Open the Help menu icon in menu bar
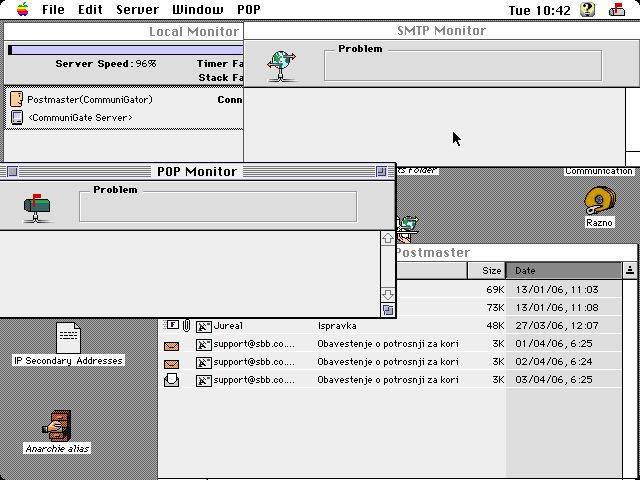Image resolution: width=640 pixels, height=480 pixels. pos(587,10)
